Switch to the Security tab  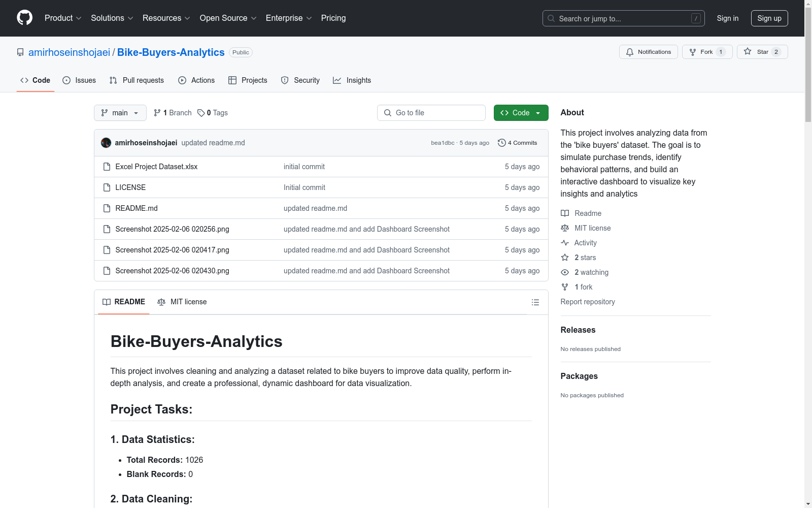pos(300,80)
